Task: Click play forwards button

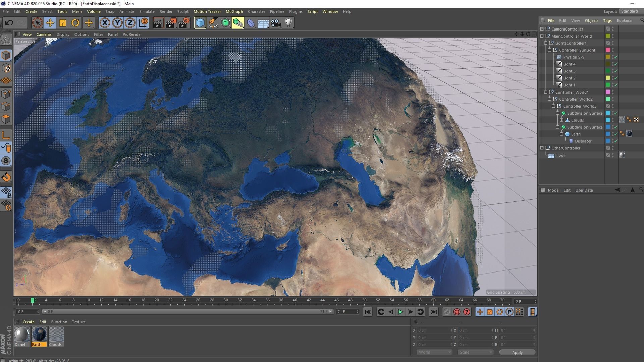Action: coord(400,312)
